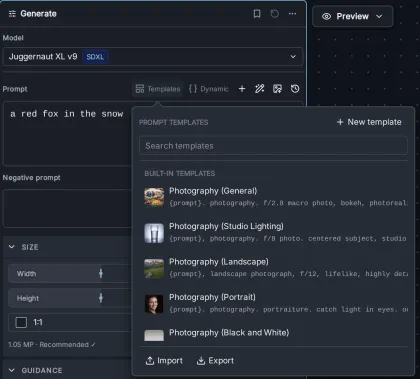Click the image-to-prompt icon
Screen dimensions: 420x379
[x=277, y=89]
